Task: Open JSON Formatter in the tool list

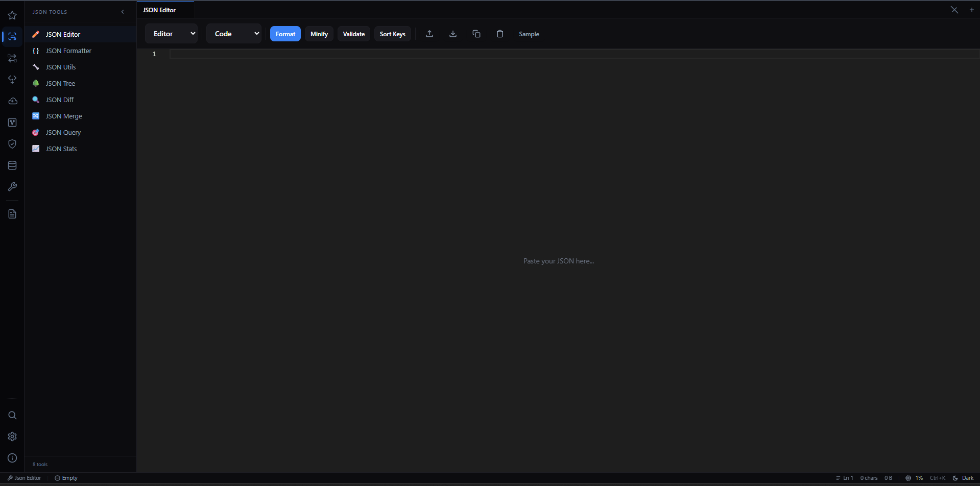Action: [x=81, y=51]
